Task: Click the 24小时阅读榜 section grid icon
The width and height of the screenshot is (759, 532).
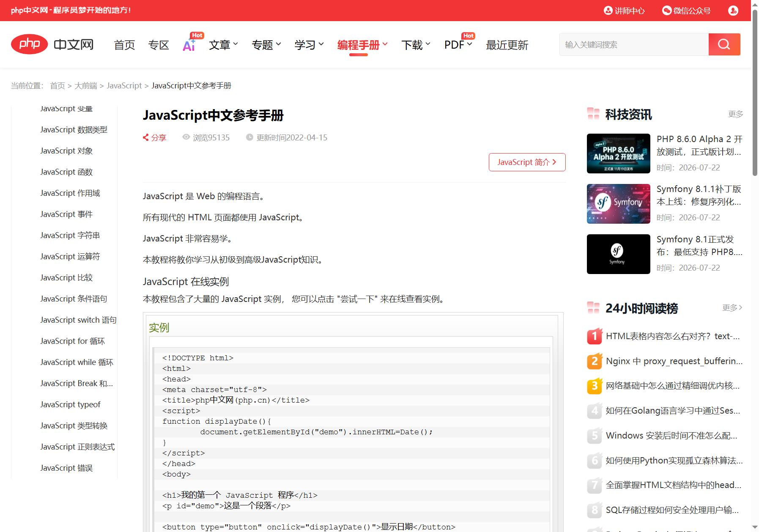Action: 593,308
